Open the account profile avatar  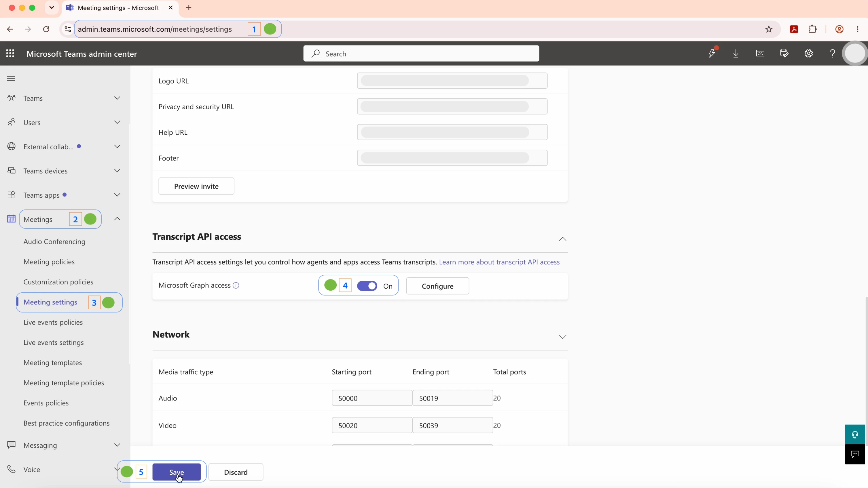pos(854,54)
